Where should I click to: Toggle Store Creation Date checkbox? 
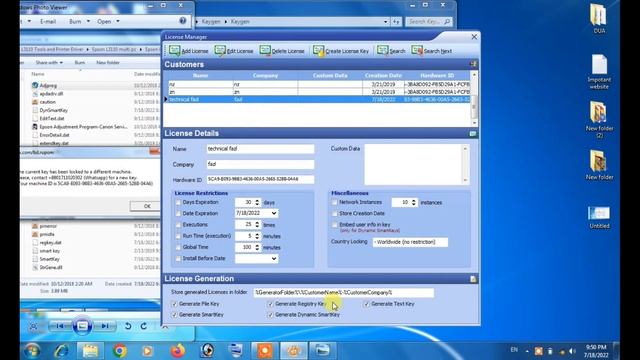(x=335, y=213)
